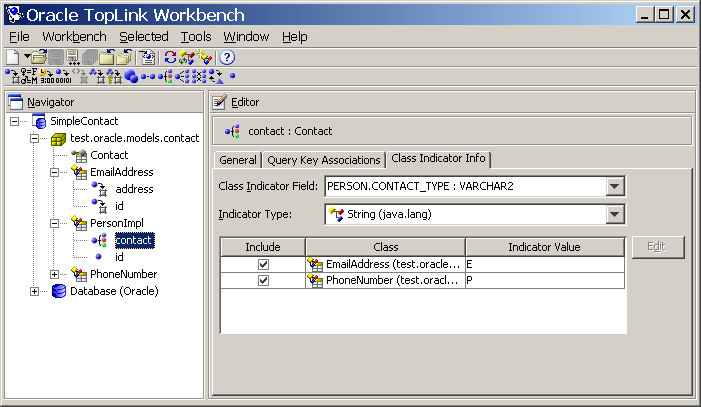Viewport: 701px width, 407px height.
Task: Select the Object-Type (F/M) mapping icon
Action: [29, 76]
